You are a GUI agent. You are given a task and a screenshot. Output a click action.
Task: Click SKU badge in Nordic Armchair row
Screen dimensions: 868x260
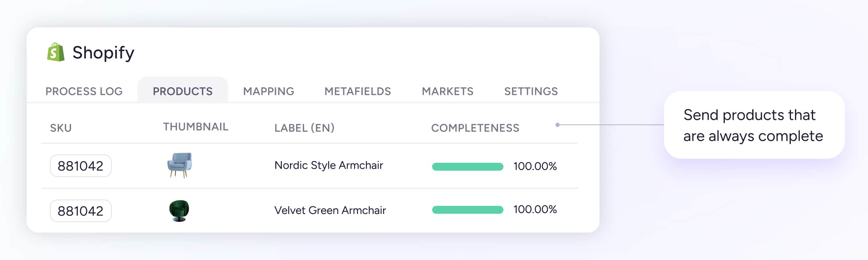click(81, 166)
